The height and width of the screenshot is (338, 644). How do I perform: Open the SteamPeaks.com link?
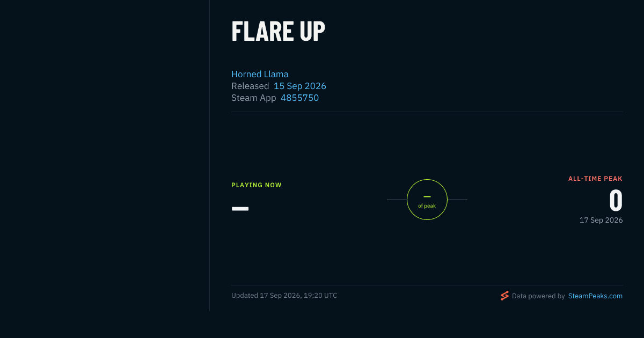click(x=595, y=296)
